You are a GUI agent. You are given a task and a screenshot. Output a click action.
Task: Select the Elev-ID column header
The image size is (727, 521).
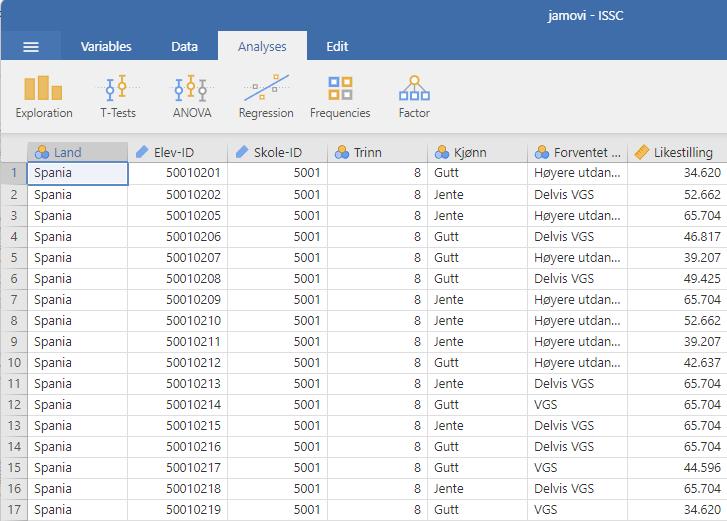177,152
